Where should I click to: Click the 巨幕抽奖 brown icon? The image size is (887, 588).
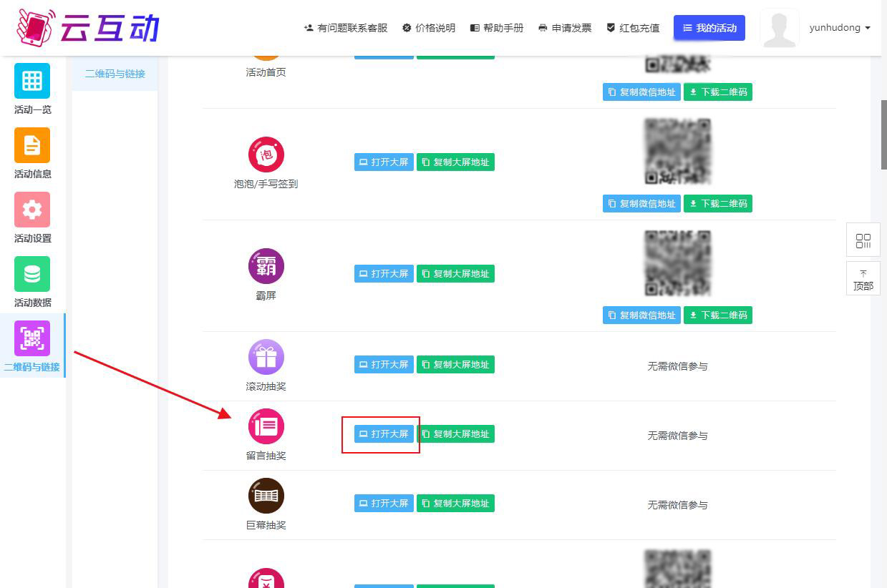pyautogui.click(x=266, y=496)
